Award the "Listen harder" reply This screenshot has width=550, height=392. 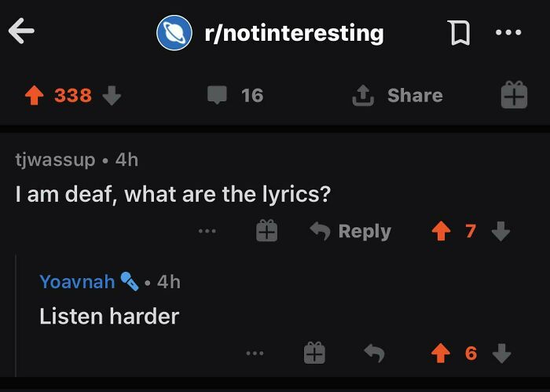(x=314, y=354)
